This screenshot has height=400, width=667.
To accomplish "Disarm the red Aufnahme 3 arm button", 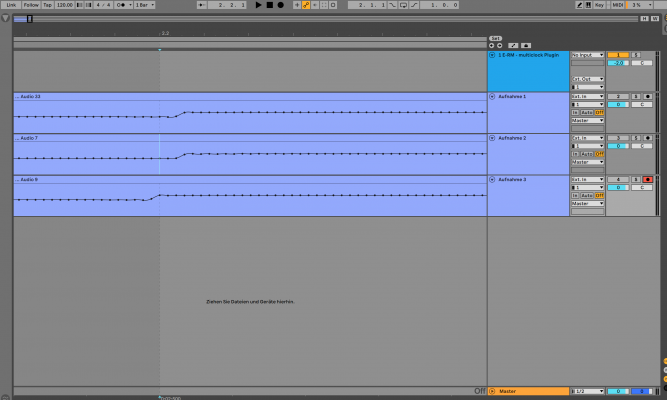I will pyautogui.click(x=647, y=180).
